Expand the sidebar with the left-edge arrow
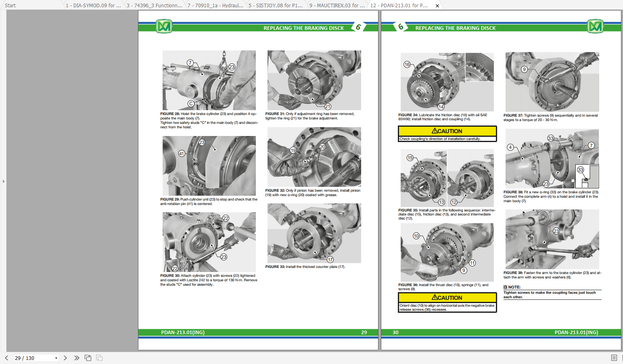 (3, 182)
